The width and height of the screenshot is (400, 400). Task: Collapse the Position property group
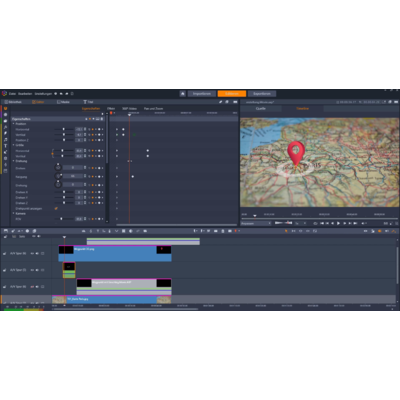coord(14,124)
